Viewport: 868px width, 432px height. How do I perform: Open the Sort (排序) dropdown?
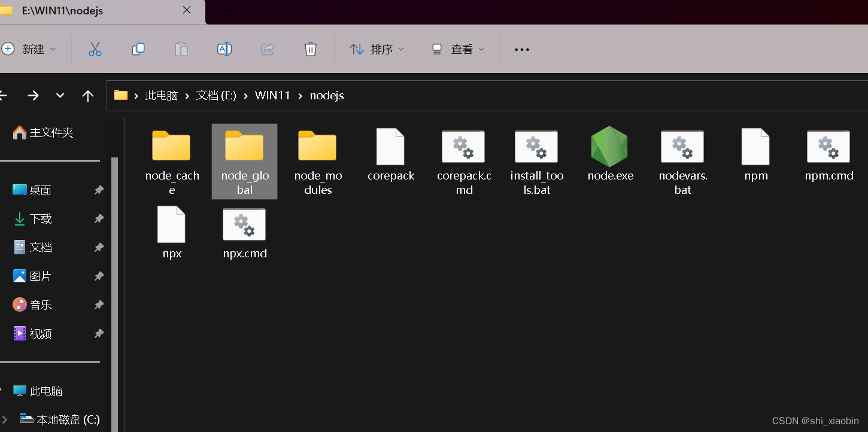point(377,49)
